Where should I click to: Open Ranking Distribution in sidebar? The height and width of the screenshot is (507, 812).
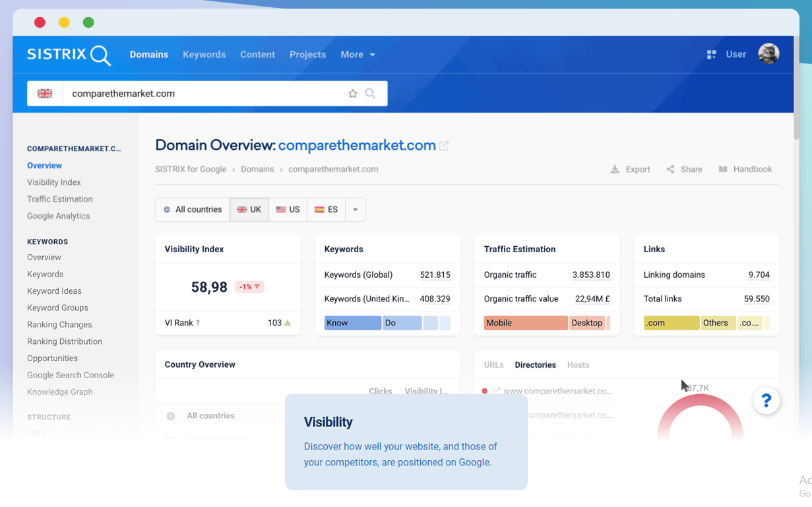[x=65, y=342]
